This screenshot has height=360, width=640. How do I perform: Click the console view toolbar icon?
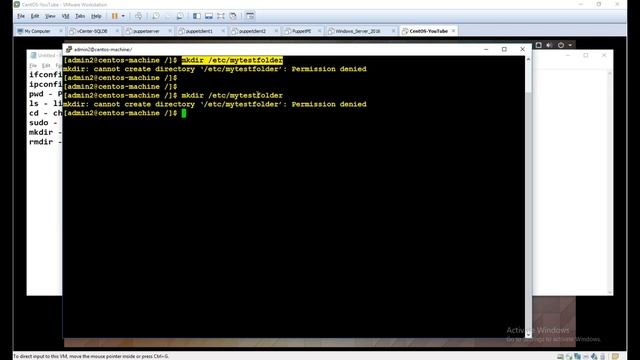[250, 16]
